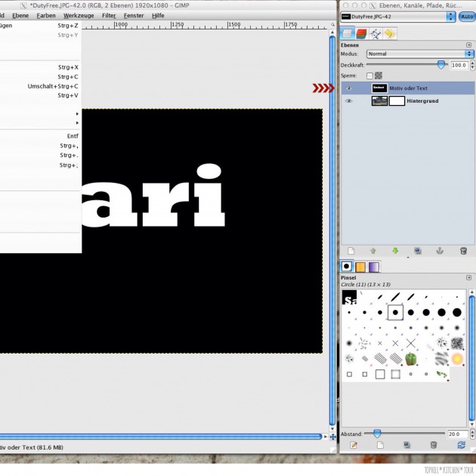Click the canvas vertical scrollbar
This screenshot has height=476, width=476.
[x=332, y=230]
